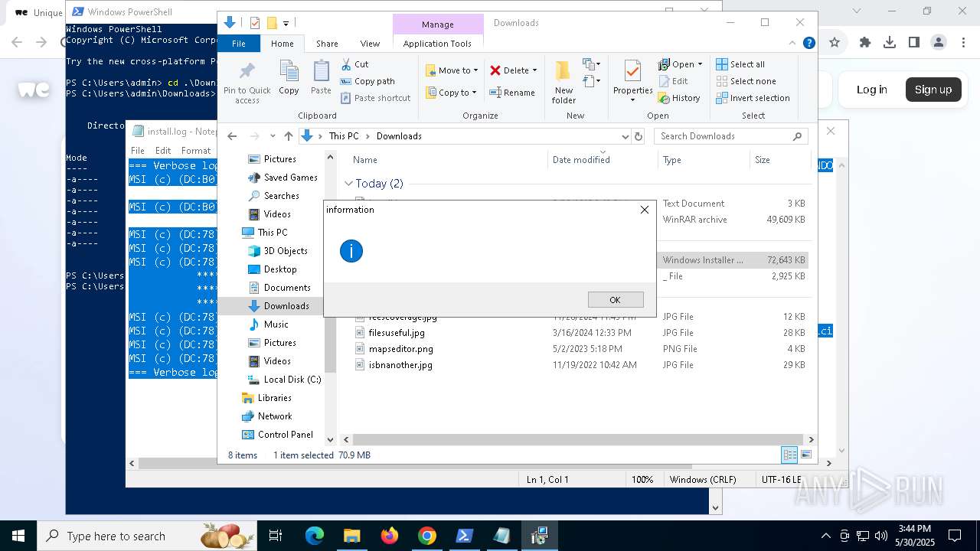The height and width of the screenshot is (551, 980).
Task: Click This PC in the address breadcrumb
Action: [x=344, y=136]
